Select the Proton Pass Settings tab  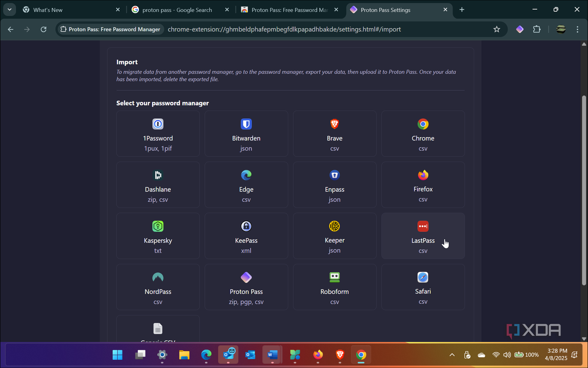coord(399,10)
